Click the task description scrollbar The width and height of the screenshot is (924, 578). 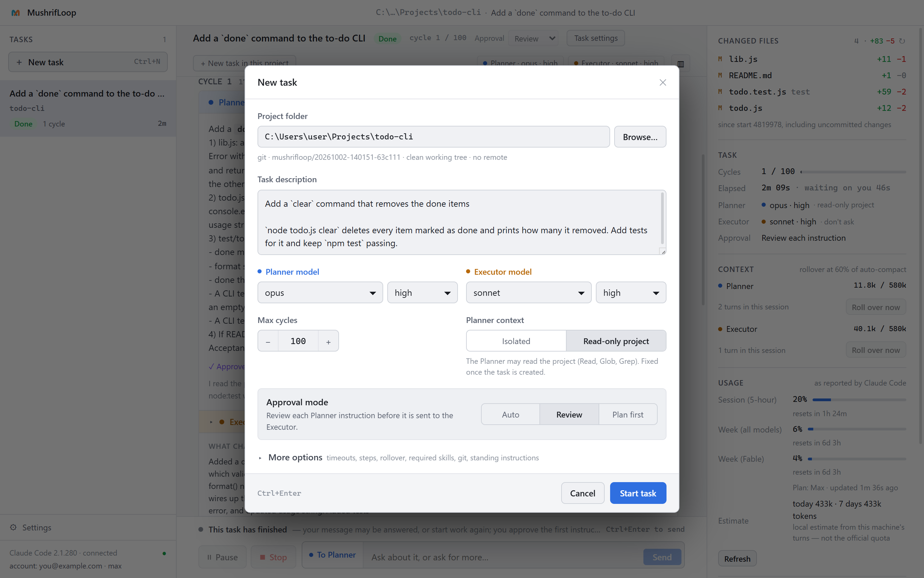coord(662,218)
